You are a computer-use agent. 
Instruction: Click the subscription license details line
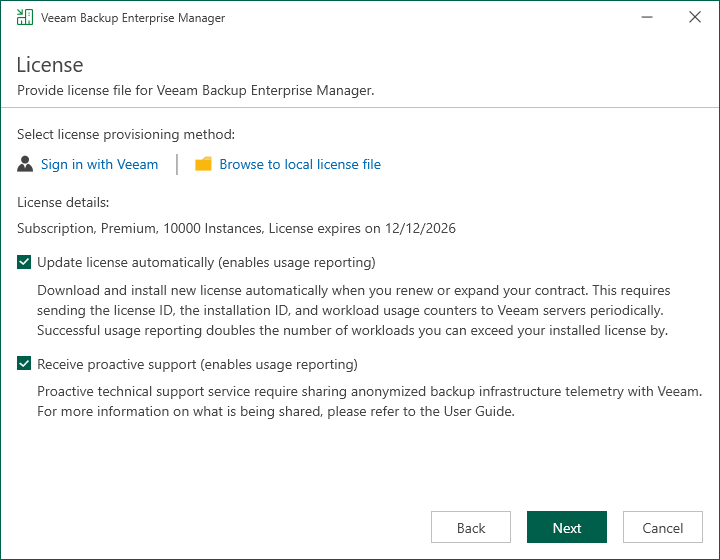[x=236, y=228]
